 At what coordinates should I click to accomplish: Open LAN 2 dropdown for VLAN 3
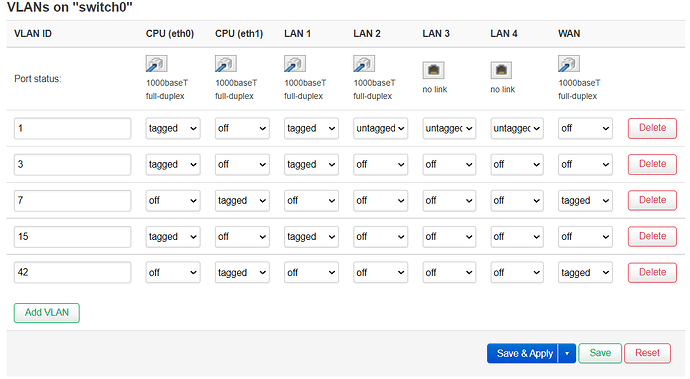tap(380, 165)
